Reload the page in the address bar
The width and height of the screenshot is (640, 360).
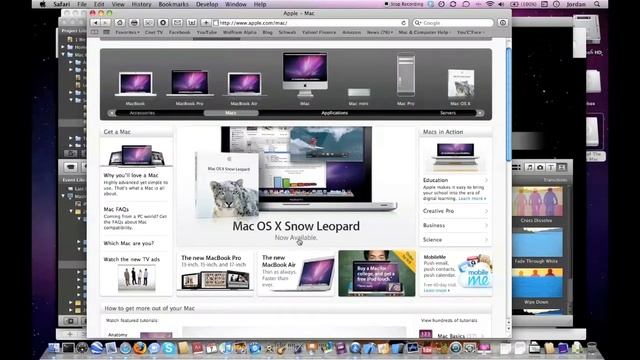(x=404, y=23)
